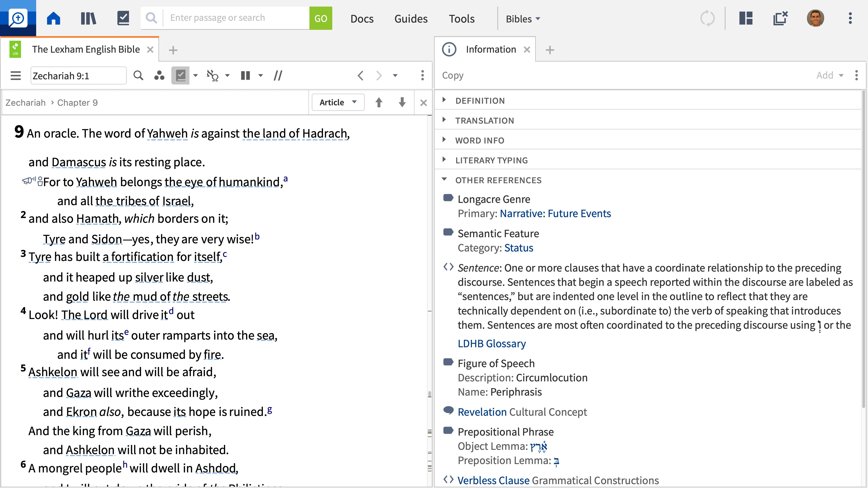Close The Lexham English Bible tab
868x488 pixels.
click(x=150, y=50)
